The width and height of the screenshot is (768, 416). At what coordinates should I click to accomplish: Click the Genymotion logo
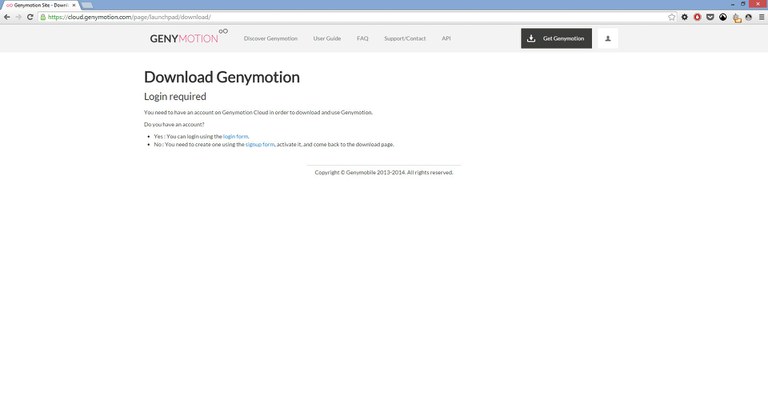189,37
